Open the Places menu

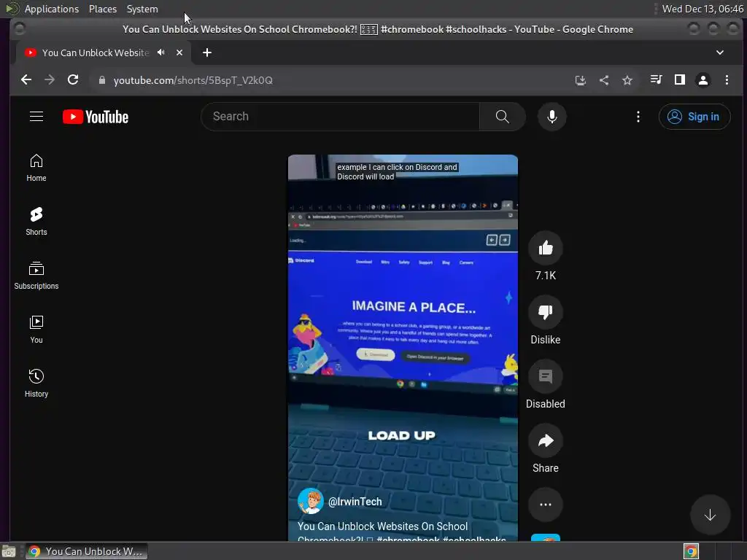click(103, 9)
